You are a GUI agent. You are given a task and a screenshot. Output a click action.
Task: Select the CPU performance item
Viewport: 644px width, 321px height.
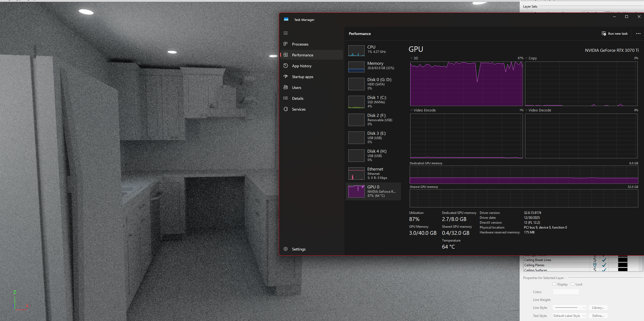point(373,49)
